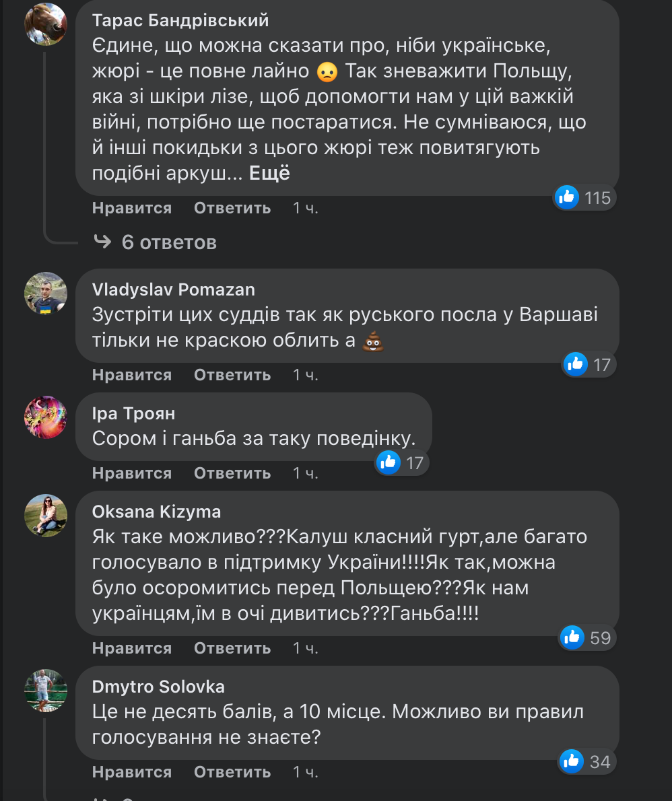This screenshot has height=801, width=672.
Task: Click reply arrow icon beside 6 ответов
Action: point(102,242)
